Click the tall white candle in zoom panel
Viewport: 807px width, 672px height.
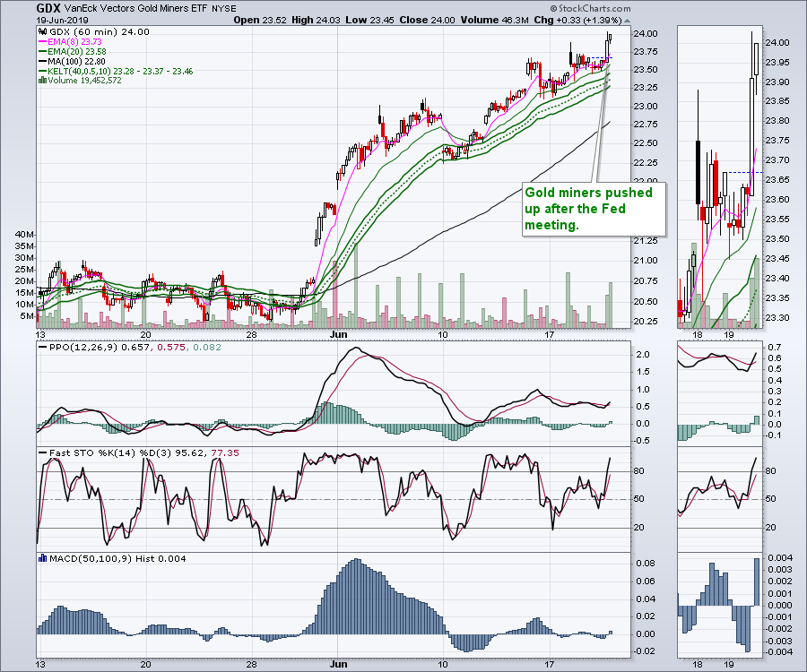752,136
